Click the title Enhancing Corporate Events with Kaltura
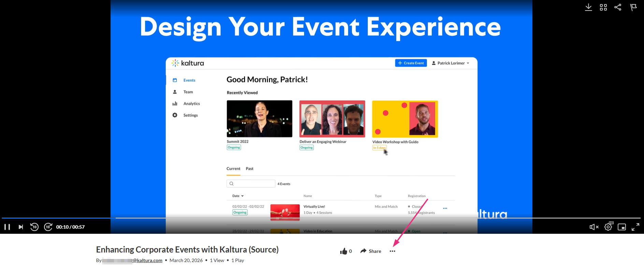 click(x=187, y=249)
